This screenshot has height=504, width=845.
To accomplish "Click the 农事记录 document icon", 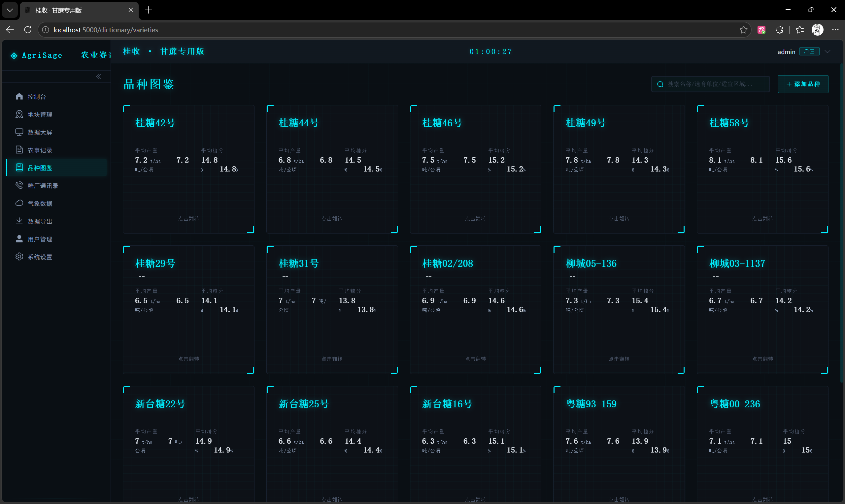I will pos(19,150).
